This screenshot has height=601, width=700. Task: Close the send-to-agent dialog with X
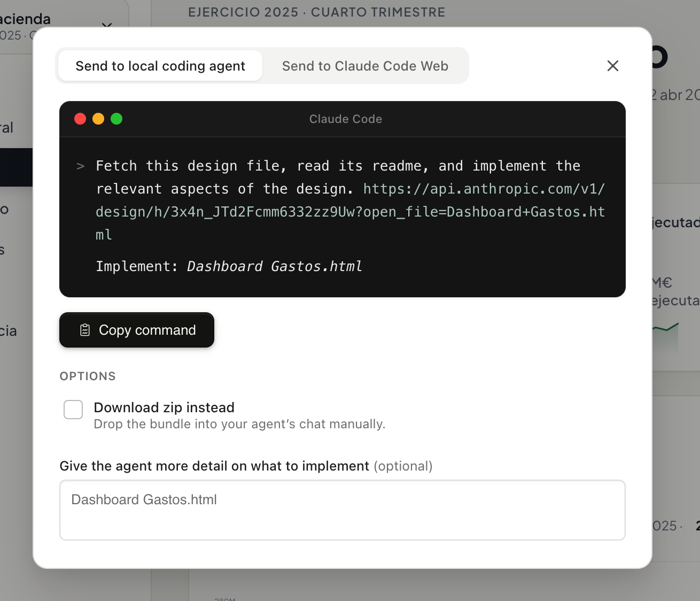click(613, 66)
